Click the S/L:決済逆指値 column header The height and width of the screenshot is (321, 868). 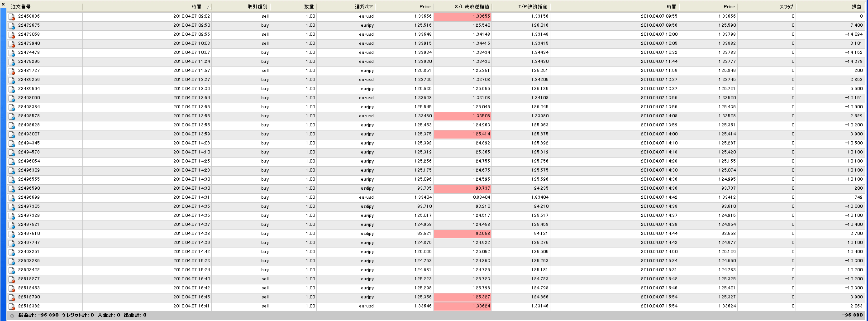pos(472,7)
